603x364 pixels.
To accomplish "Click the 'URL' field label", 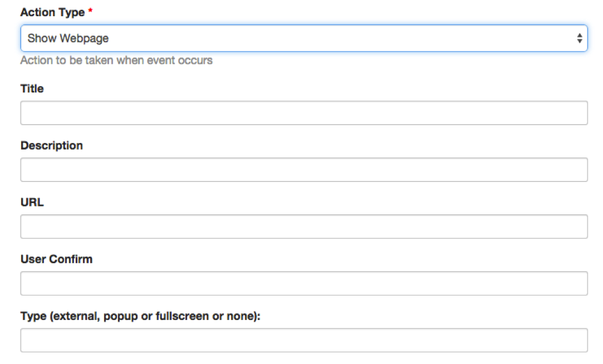I will (x=32, y=202).
